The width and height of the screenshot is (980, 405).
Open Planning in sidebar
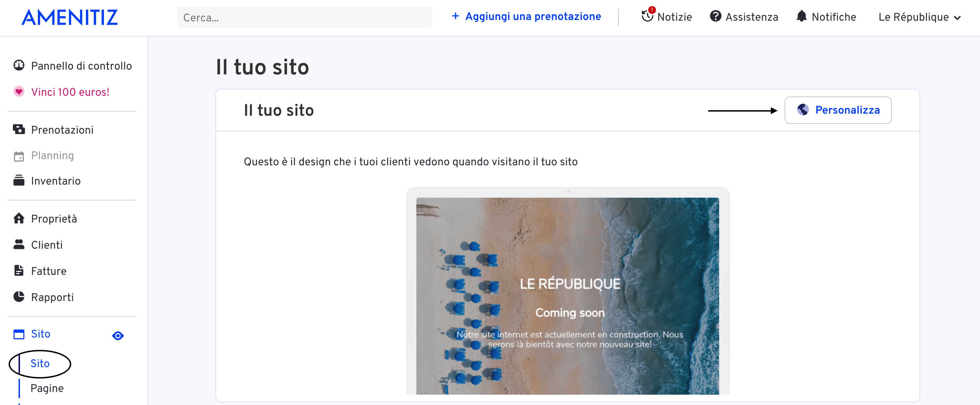point(52,155)
